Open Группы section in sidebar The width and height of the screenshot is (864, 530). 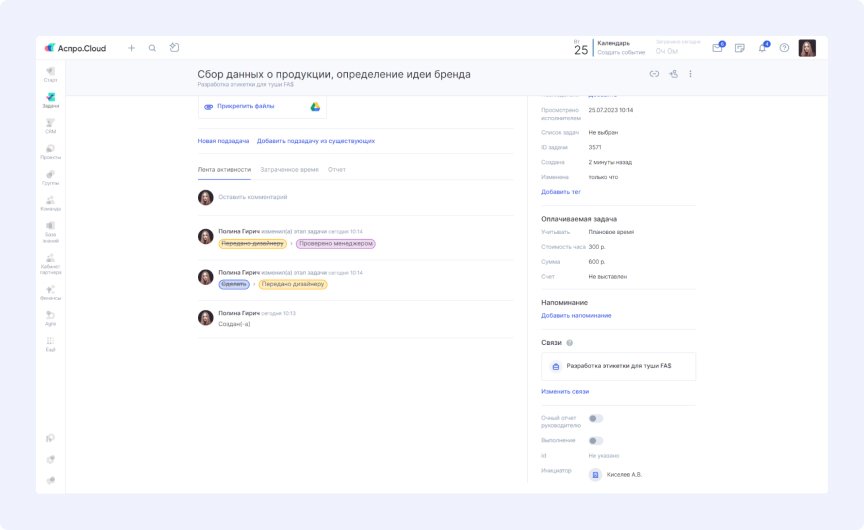(x=50, y=177)
